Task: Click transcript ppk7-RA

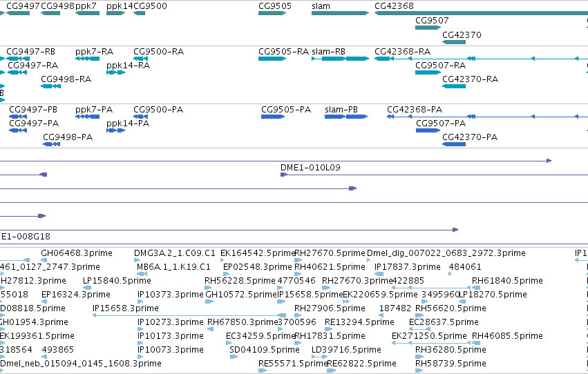Action: [x=87, y=59]
